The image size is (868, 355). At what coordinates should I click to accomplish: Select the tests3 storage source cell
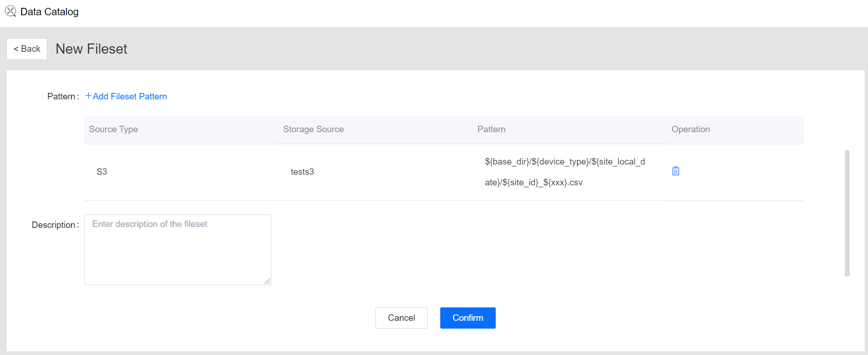(302, 172)
